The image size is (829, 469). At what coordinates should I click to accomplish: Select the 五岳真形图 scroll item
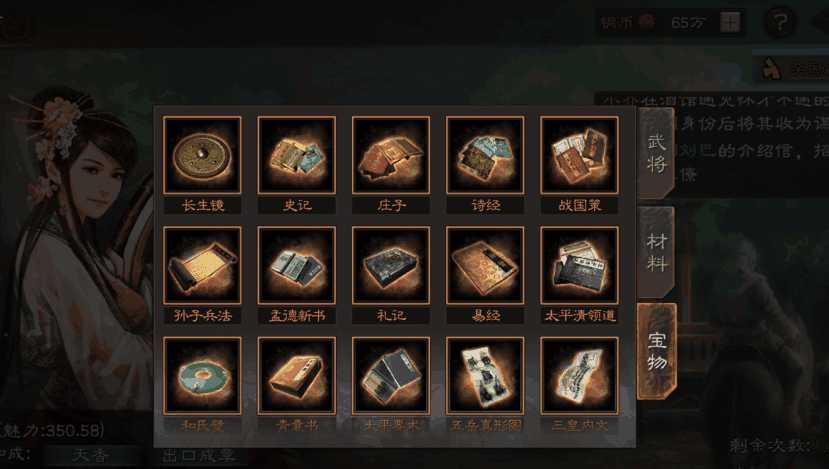tap(485, 375)
